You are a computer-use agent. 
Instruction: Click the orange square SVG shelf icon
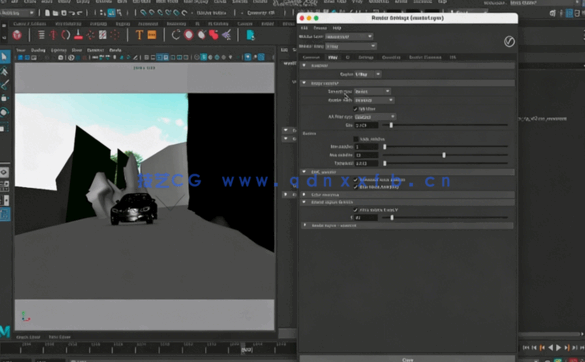pos(152,35)
